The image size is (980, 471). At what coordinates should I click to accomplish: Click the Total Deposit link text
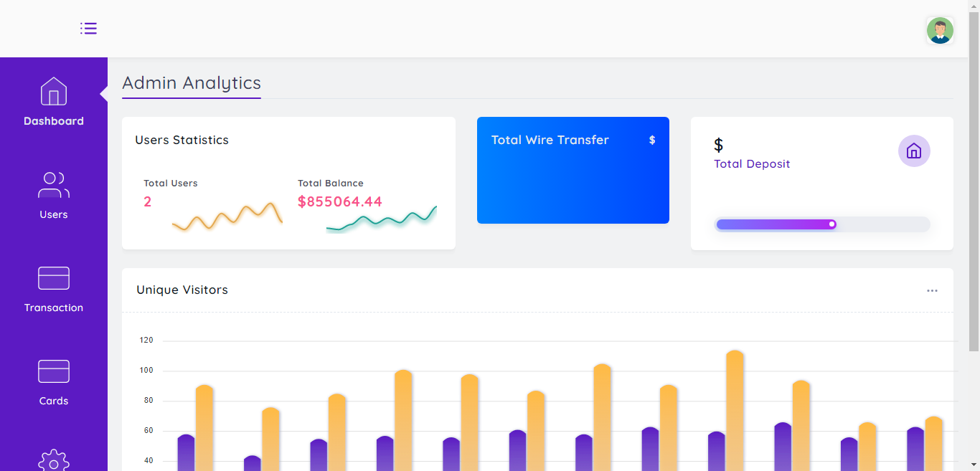pyautogui.click(x=752, y=164)
